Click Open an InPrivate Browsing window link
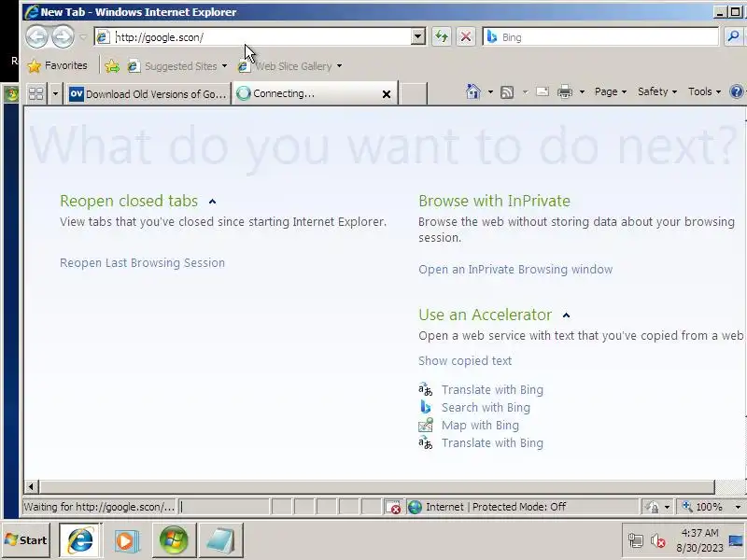 (515, 270)
